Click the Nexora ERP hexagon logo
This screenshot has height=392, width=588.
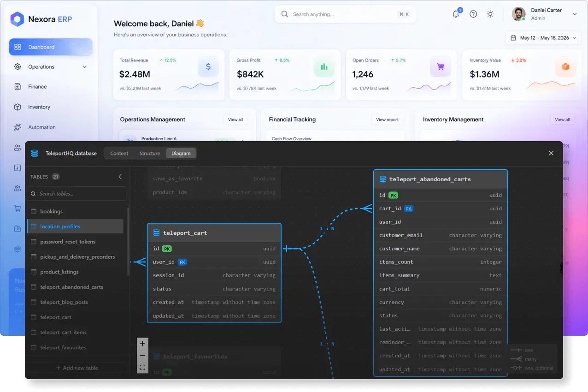tap(18, 19)
